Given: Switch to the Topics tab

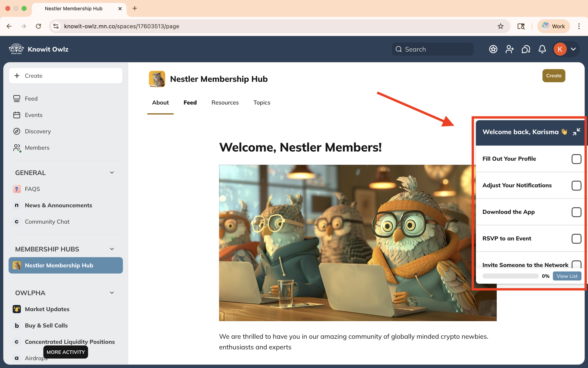Looking at the screenshot, I should (262, 102).
